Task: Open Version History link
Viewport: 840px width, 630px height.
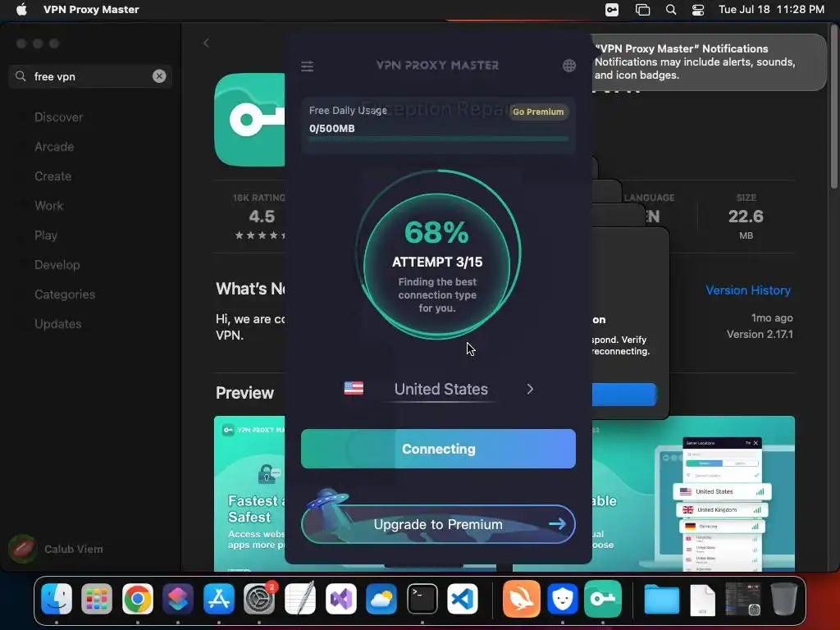Action: point(748,290)
